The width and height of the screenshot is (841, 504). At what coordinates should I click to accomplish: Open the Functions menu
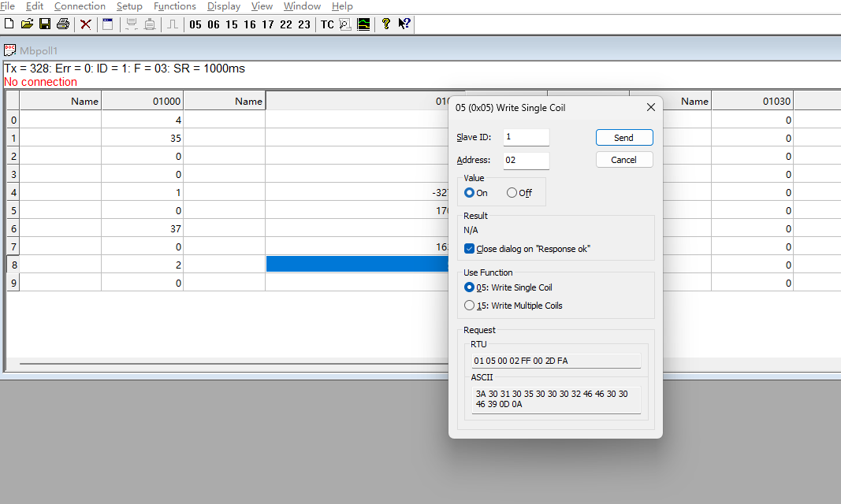click(x=174, y=6)
